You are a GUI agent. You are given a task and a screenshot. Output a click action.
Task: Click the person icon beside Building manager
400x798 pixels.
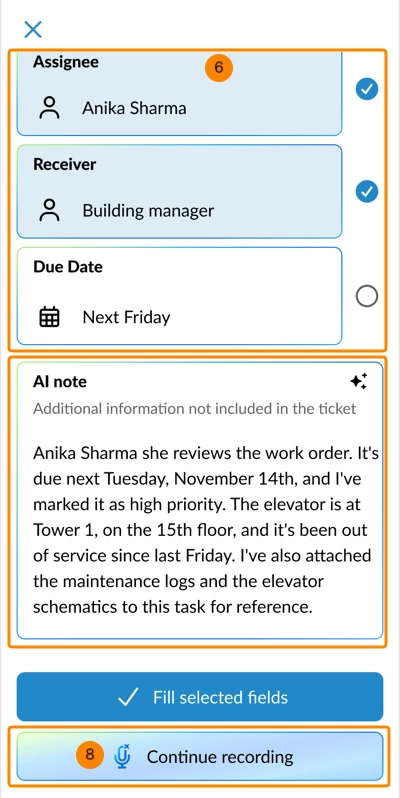49,211
